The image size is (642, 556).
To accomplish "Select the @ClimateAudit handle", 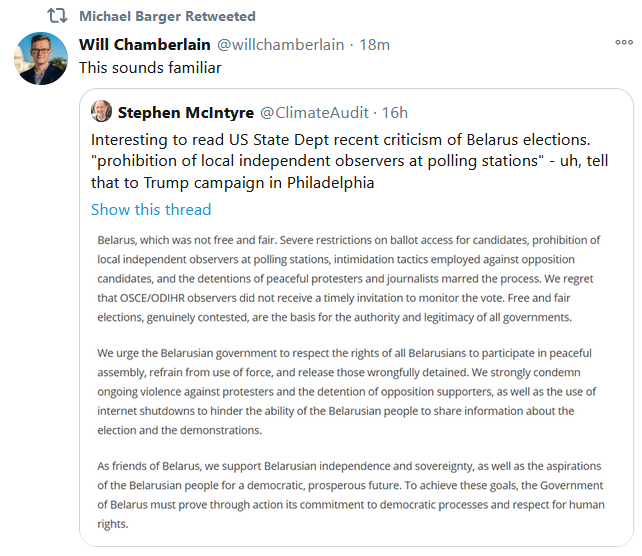I will click(312, 112).
